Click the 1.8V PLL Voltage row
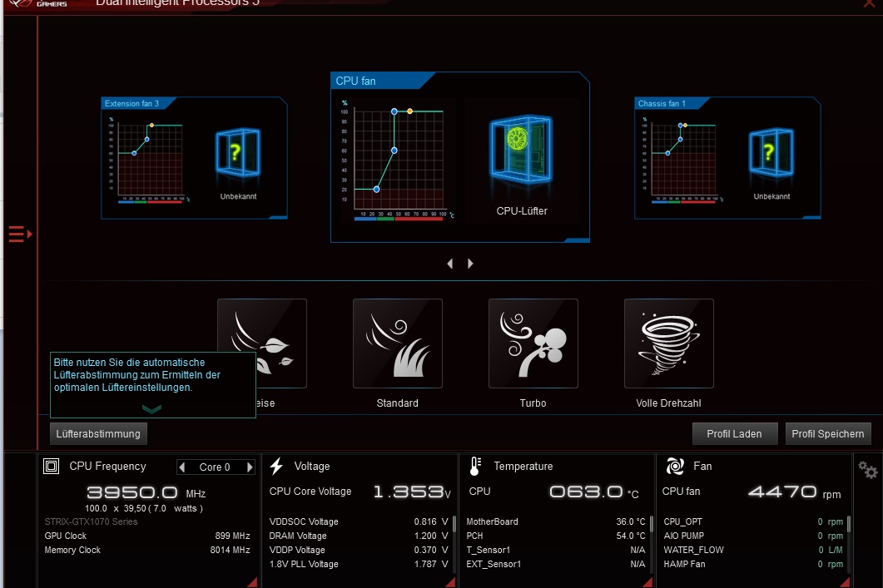Image resolution: width=883 pixels, height=588 pixels. click(359, 564)
